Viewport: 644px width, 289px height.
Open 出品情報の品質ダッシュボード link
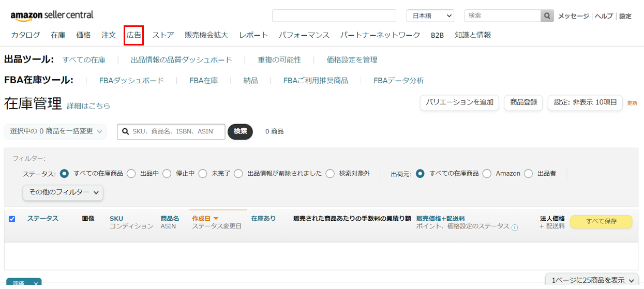(x=182, y=60)
